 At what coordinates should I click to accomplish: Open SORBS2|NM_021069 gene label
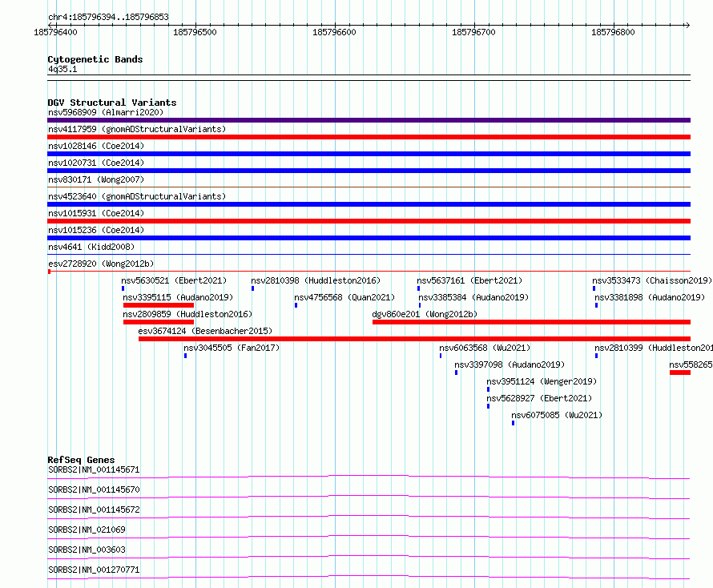pyautogui.click(x=87, y=530)
